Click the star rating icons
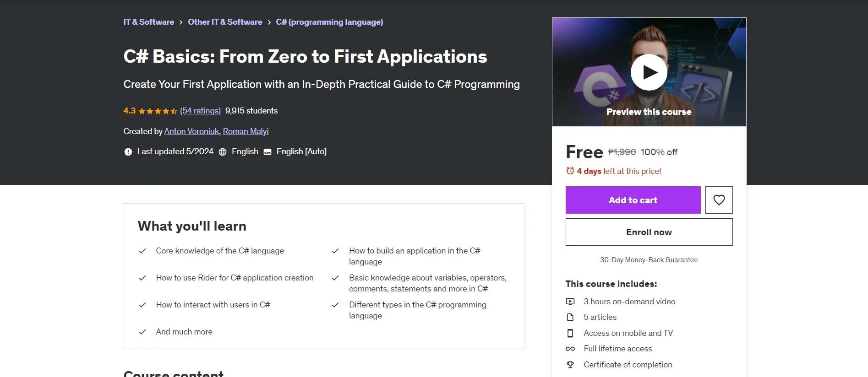This screenshot has height=377, width=868. pyautogui.click(x=158, y=111)
